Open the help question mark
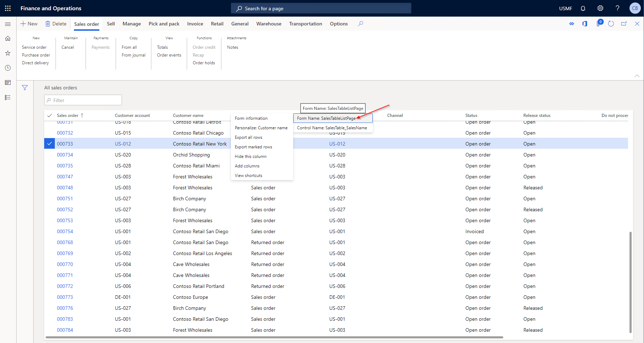 [617, 8]
